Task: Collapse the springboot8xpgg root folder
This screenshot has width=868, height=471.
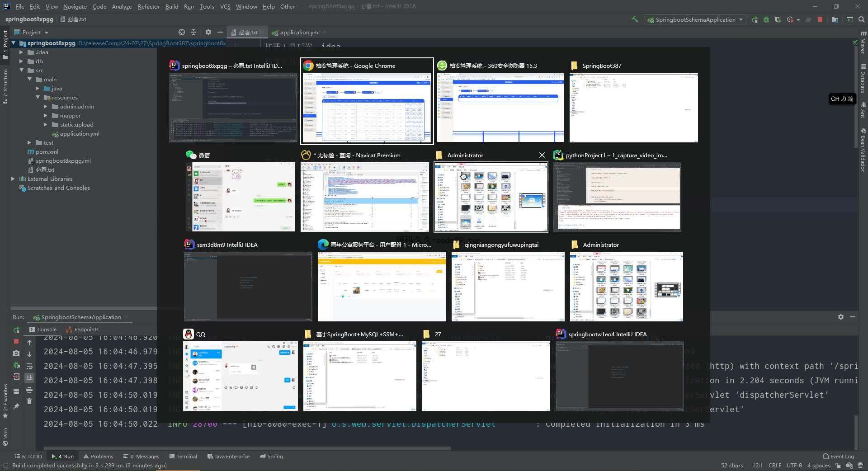Action: [14, 43]
